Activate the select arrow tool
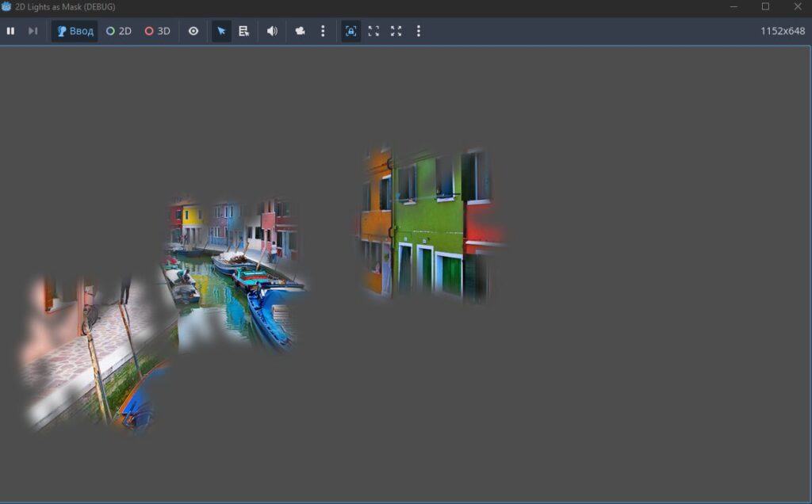This screenshot has height=504, width=812. (221, 31)
